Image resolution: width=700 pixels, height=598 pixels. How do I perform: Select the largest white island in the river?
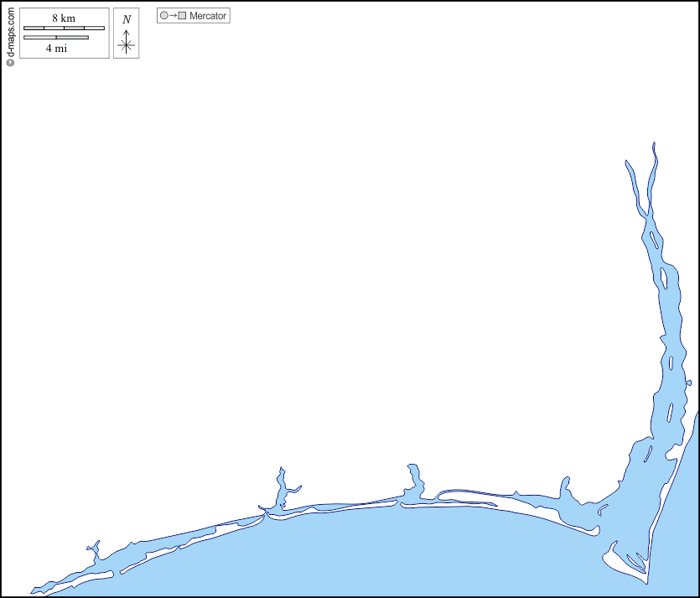(665, 277)
